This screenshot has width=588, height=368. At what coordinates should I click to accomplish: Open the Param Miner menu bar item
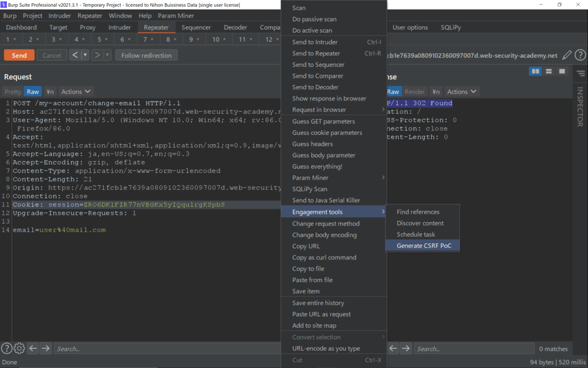(176, 16)
